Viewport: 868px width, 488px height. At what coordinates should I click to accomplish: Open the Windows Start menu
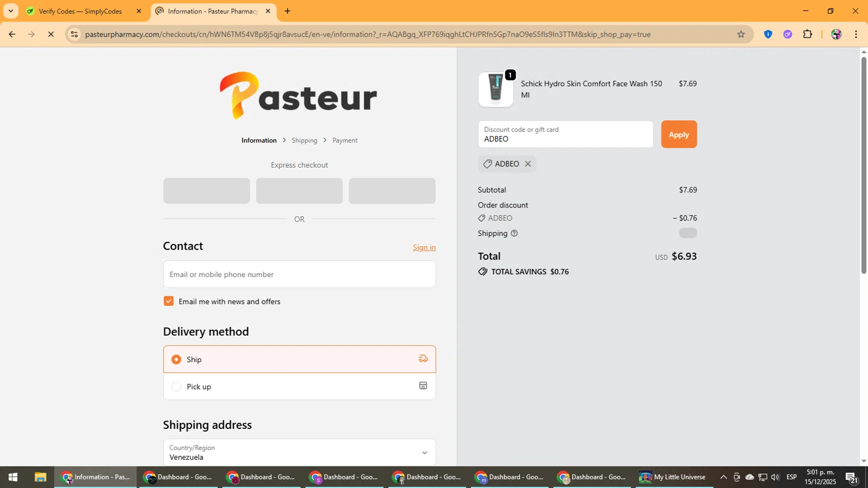13,477
